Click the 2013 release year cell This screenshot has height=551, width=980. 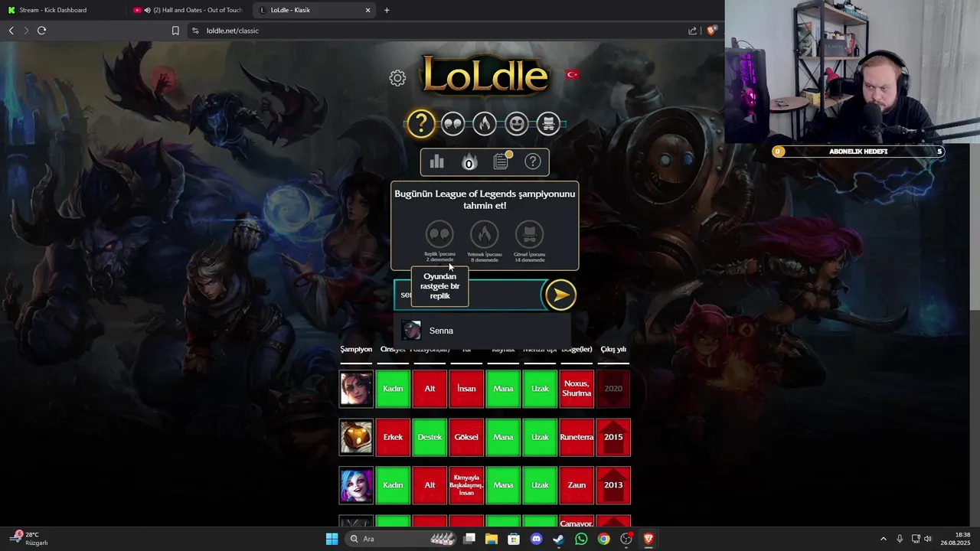pyautogui.click(x=613, y=485)
